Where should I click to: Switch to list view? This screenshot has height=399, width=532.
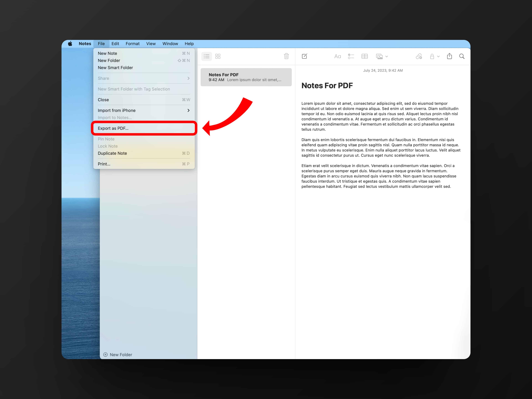(206, 56)
